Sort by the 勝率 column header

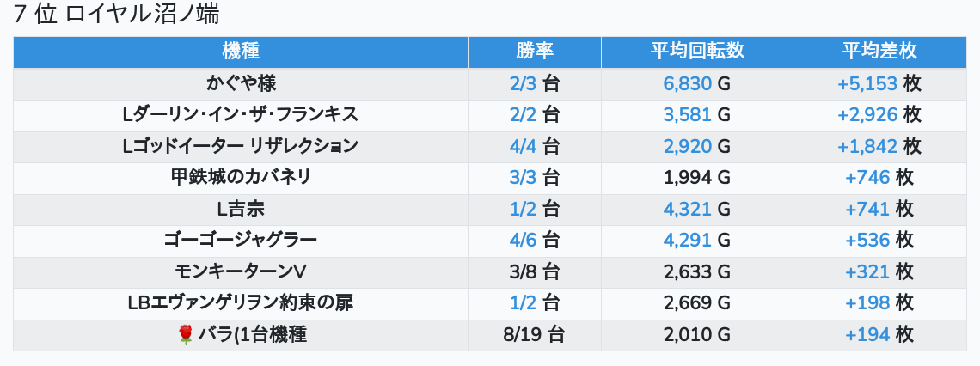535,52
